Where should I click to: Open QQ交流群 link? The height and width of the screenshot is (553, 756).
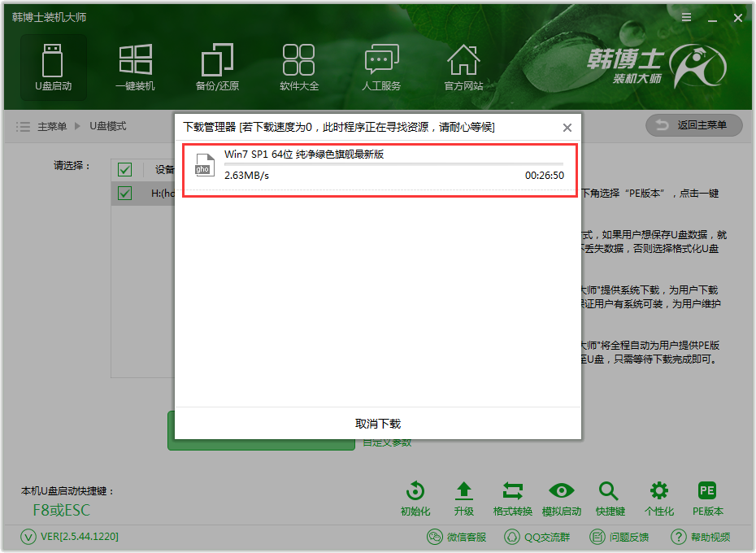[537, 537]
